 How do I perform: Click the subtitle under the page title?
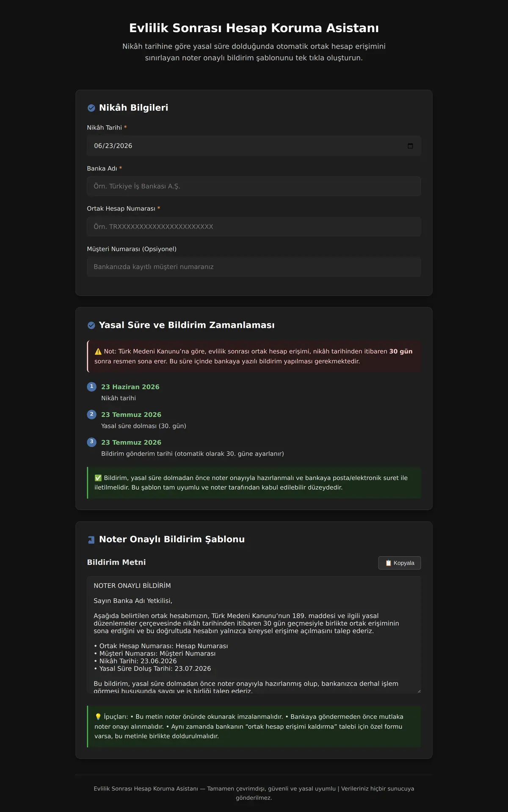pyautogui.click(x=254, y=52)
